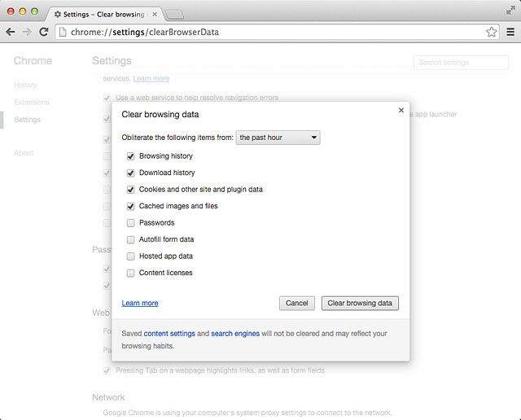Close the Settings tab using its X

coord(155,15)
